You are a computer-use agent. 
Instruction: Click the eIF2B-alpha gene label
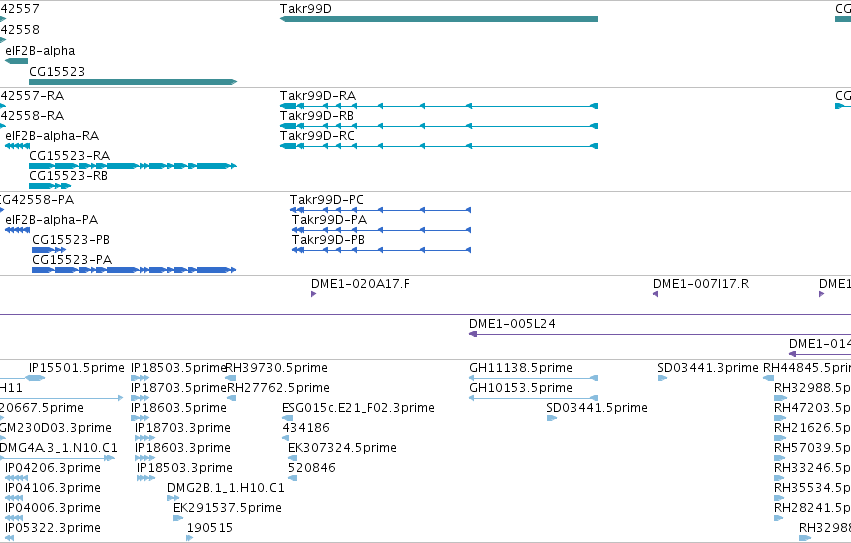[x=40, y=51]
